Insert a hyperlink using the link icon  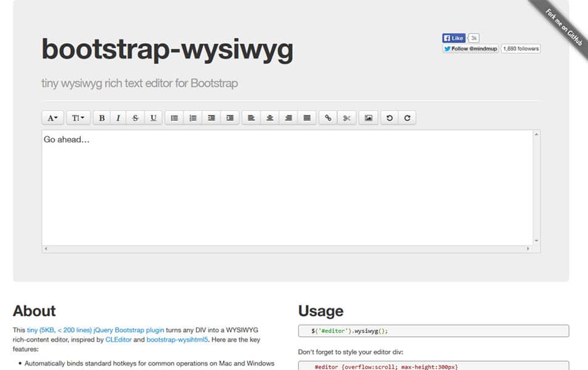pyautogui.click(x=327, y=117)
